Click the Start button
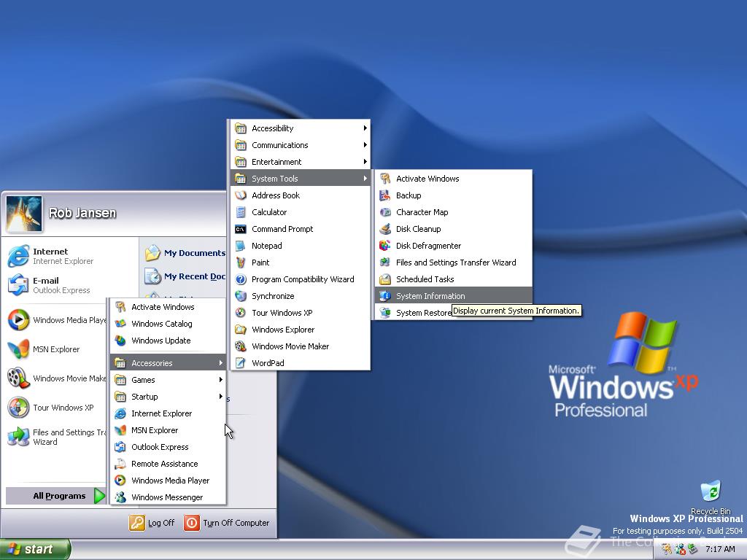This screenshot has height=560, width=747. pyautogui.click(x=35, y=549)
